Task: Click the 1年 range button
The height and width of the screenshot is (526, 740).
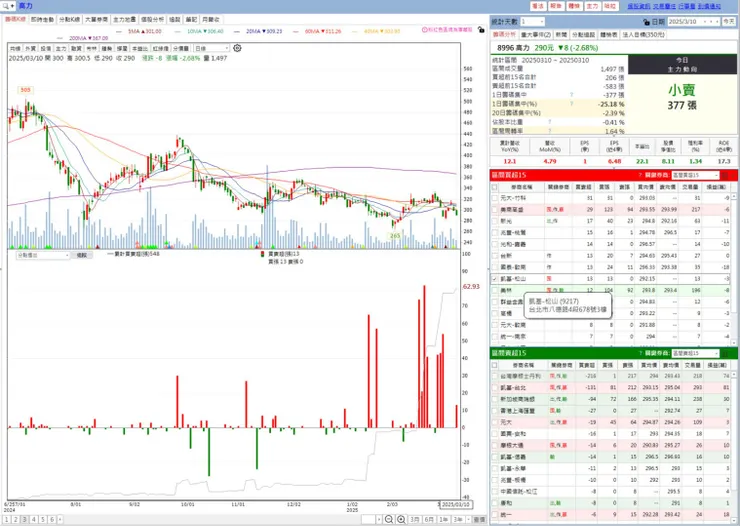Action: 443,519
